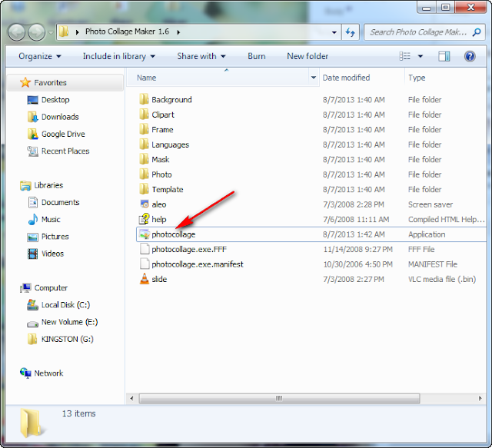Image resolution: width=492 pixels, height=448 pixels.
Task: Open Downloads in Favorites
Action: (53, 117)
